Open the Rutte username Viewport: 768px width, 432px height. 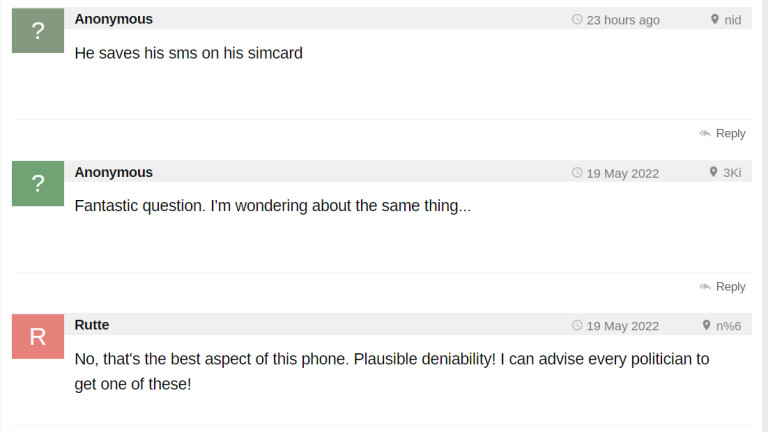click(x=92, y=325)
